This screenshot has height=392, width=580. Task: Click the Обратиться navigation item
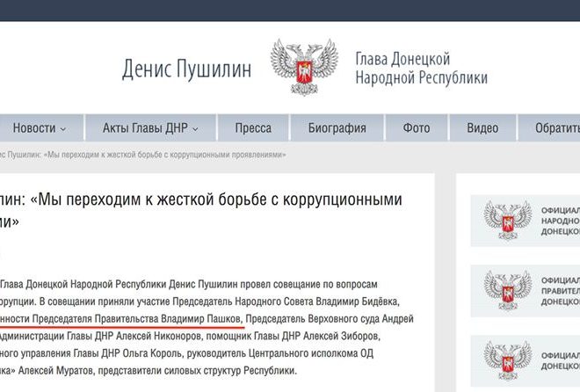[x=549, y=128]
